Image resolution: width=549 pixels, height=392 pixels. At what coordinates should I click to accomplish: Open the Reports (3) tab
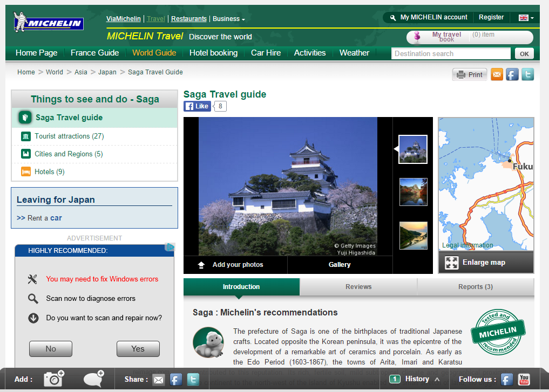tap(475, 287)
